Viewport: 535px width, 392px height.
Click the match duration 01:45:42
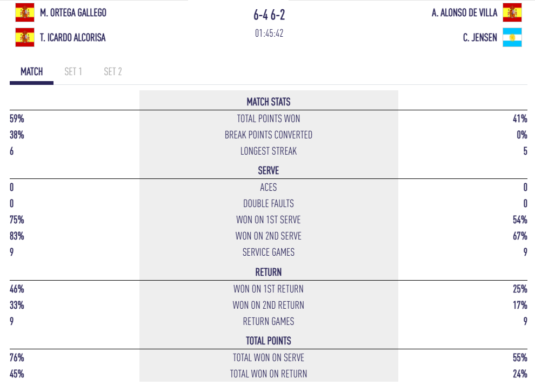point(269,33)
